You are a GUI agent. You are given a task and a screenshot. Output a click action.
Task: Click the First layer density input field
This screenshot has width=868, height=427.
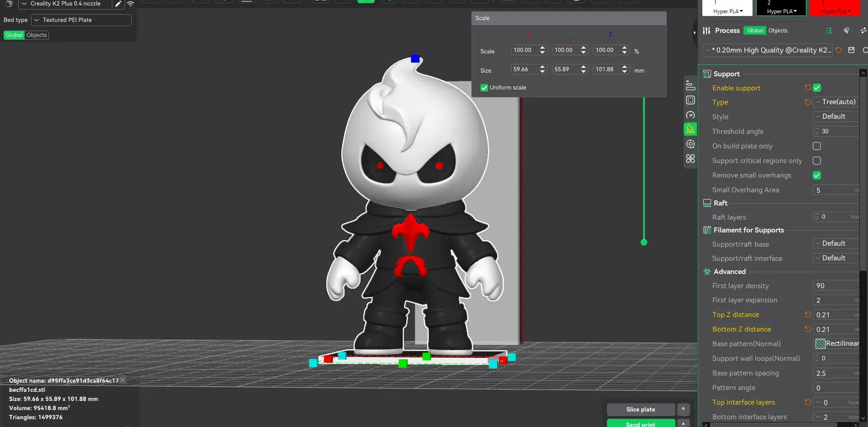click(x=836, y=286)
